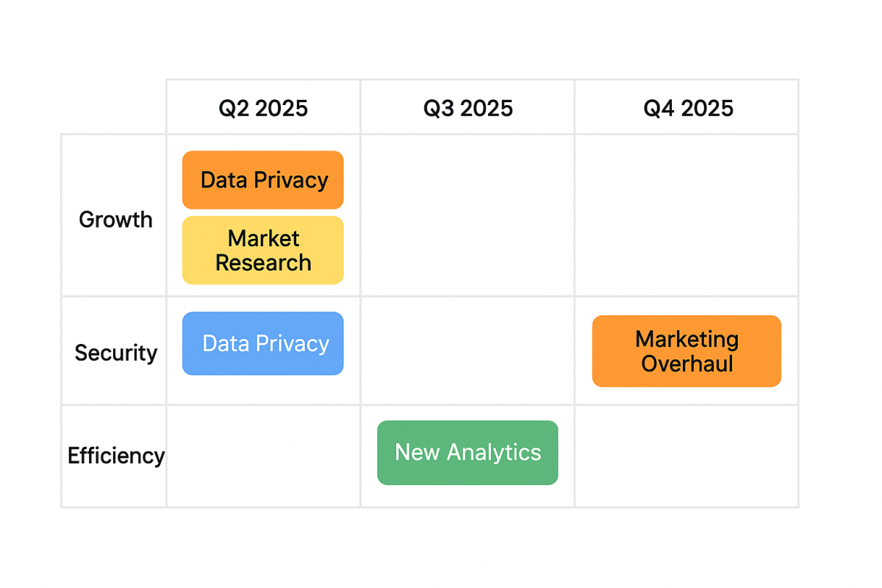Select the Q2 2025 column header
The width and height of the screenshot is (882, 588).
click(263, 107)
